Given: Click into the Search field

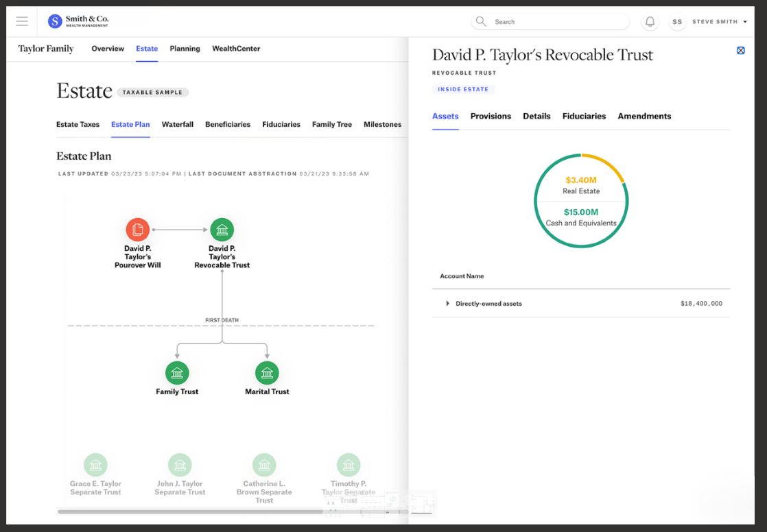Looking at the screenshot, I should click(550, 21).
